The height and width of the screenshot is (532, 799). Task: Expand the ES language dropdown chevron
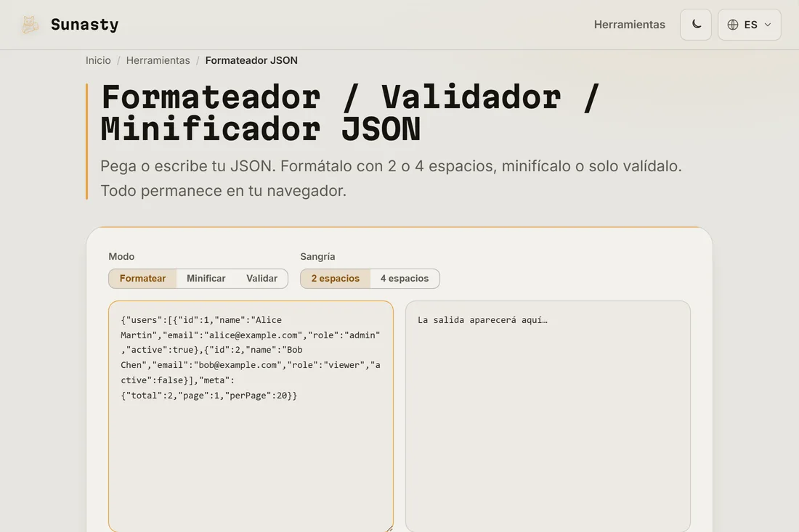click(x=768, y=25)
